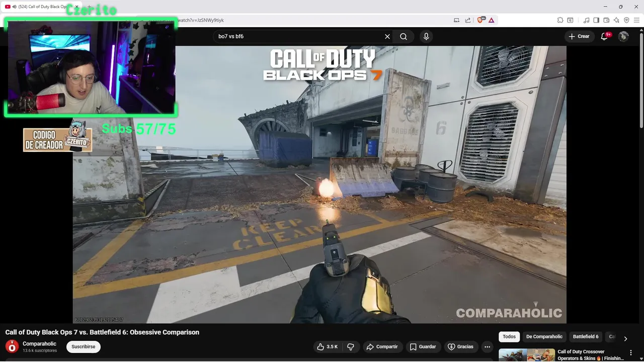Clear the YouTube search text with X
This screenshot has width=644, height=362.
click(387, 36)
